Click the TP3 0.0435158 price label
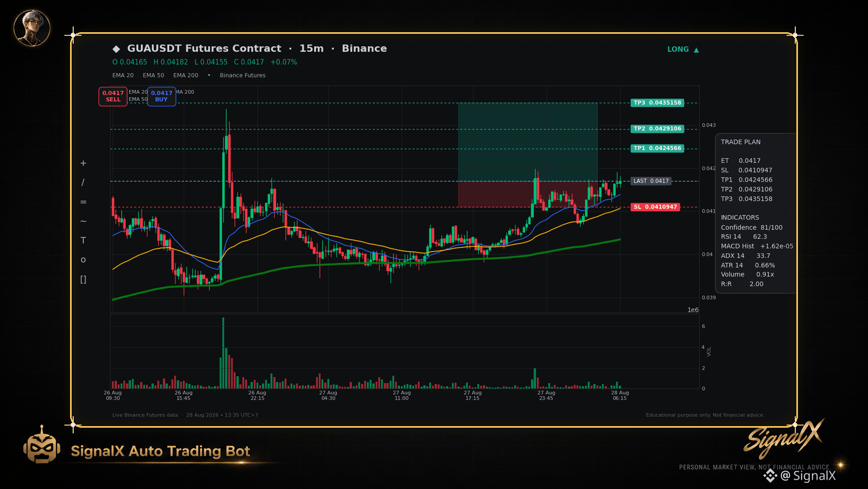The height and width of the screenshot is (489, 868). point(657,103)
